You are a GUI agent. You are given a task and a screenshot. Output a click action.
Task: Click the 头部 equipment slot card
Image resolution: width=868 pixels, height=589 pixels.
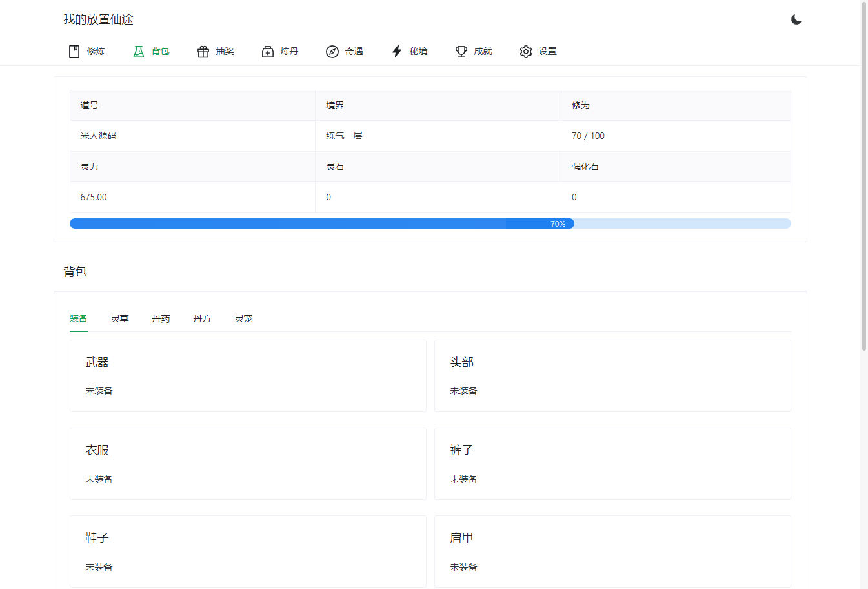(612, 376)
